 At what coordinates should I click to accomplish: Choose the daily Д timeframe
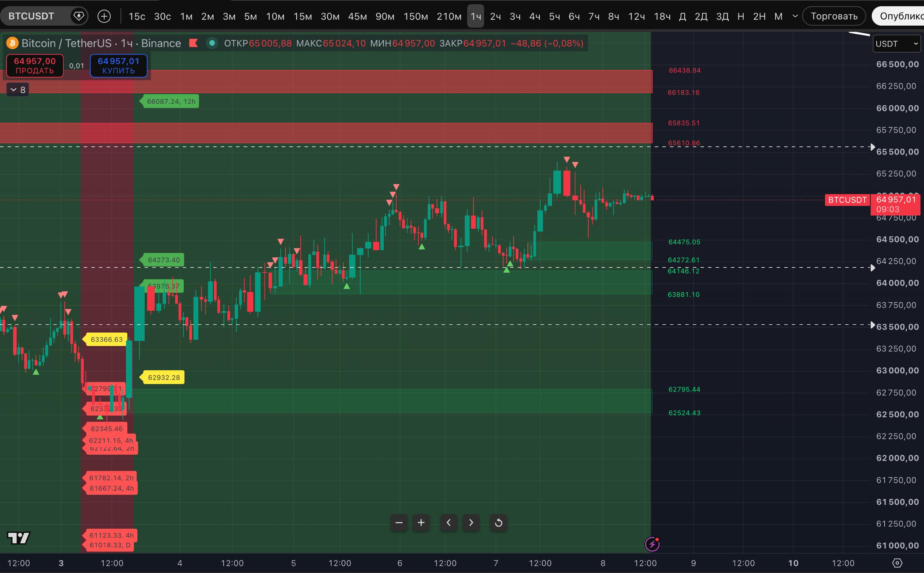[682, 16]
